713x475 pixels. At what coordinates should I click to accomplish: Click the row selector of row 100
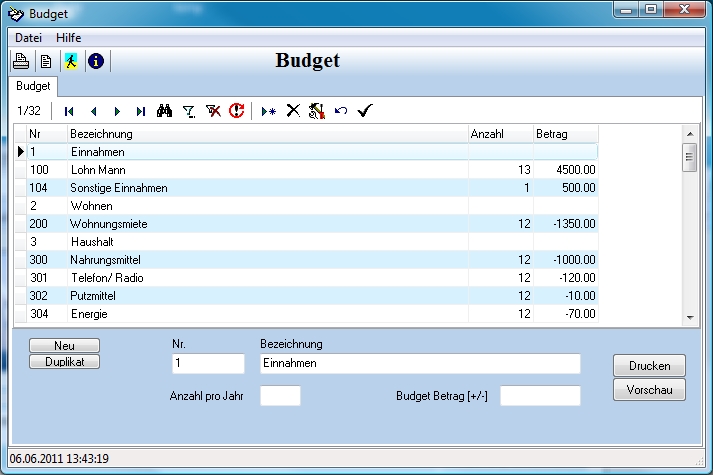pyautogui.click(x=20, y=170)
